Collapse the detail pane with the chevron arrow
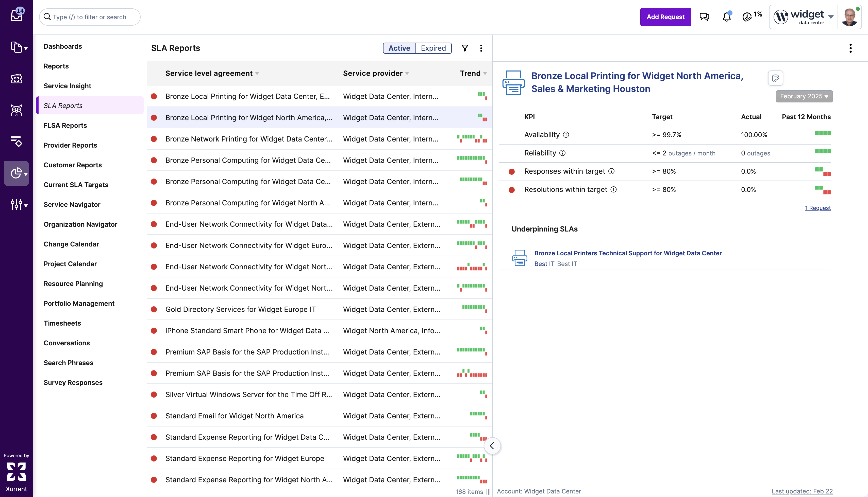 point(492,446)
